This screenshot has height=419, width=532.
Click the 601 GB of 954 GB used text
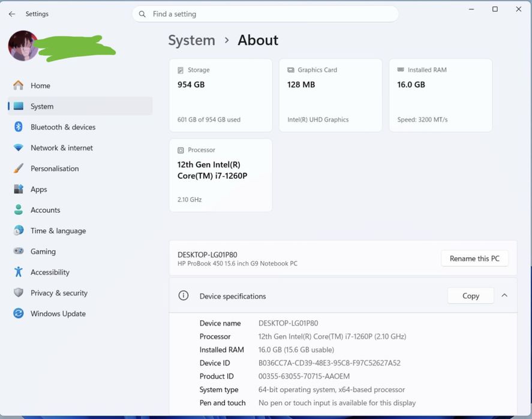(209, 119)
